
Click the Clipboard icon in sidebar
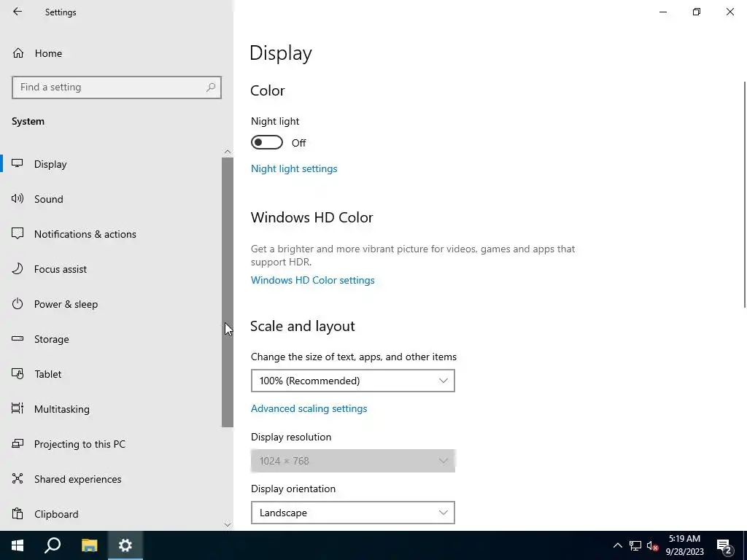pos(18,514)
